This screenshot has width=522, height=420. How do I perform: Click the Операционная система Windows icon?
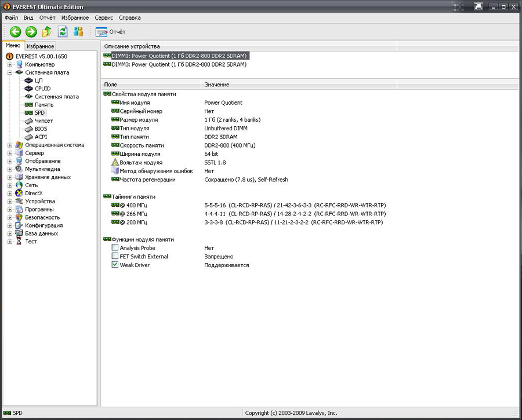point(19,145)
